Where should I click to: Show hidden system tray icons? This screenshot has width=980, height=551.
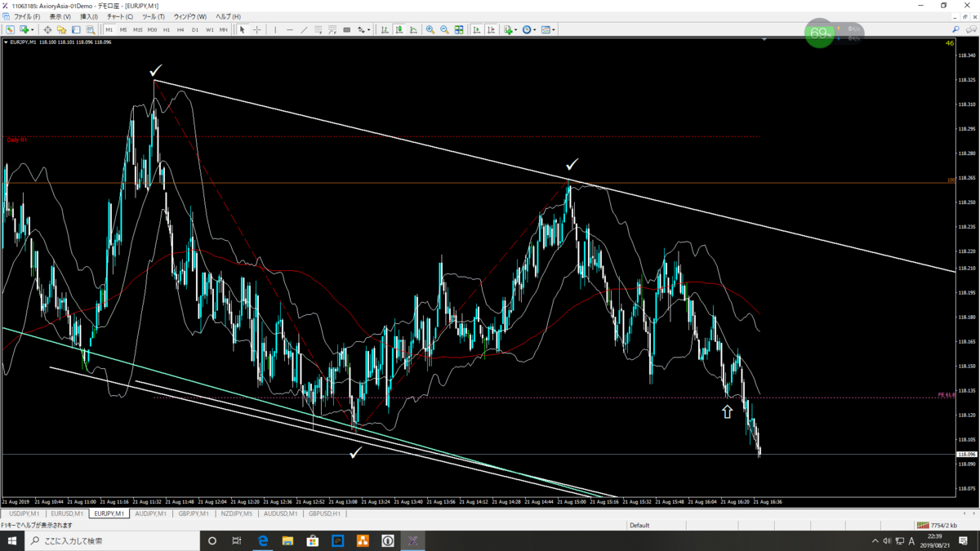pyautogui.click(x=875, y=540)
